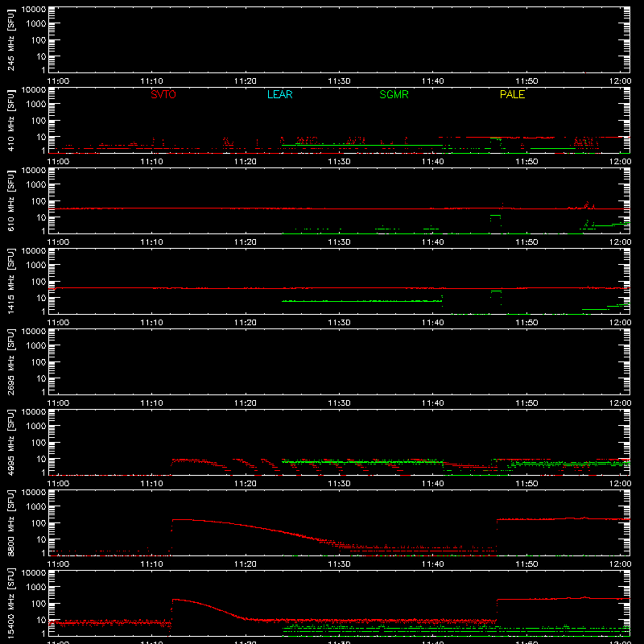Click 11:50 tick label below 610 MHz panel

point(526,242)
